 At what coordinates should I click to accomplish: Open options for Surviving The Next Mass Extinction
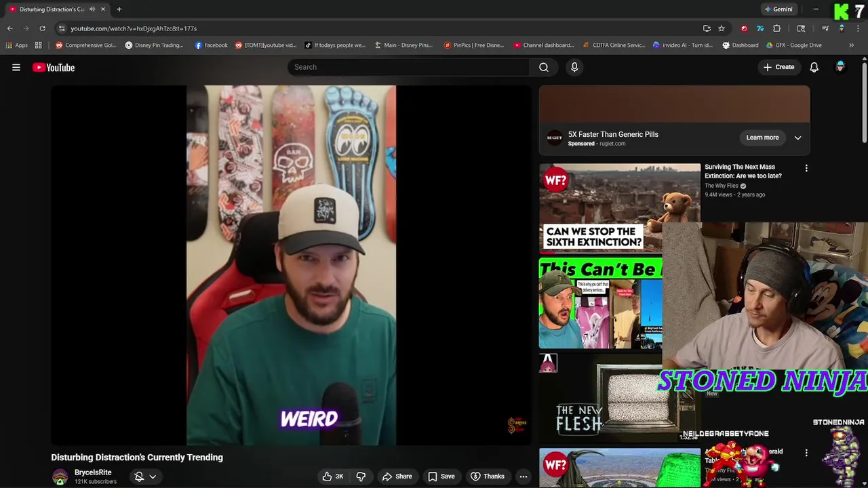click(806, 168)
